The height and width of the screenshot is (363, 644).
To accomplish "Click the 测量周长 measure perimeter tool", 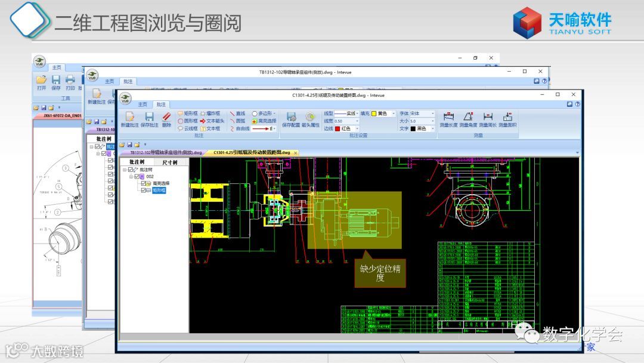I will click(488, 119).
